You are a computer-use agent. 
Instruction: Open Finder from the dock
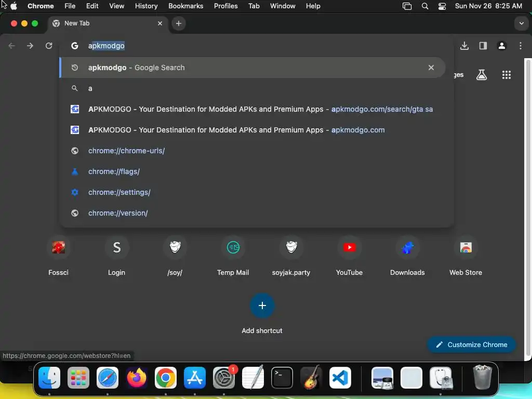click(49, 378)
